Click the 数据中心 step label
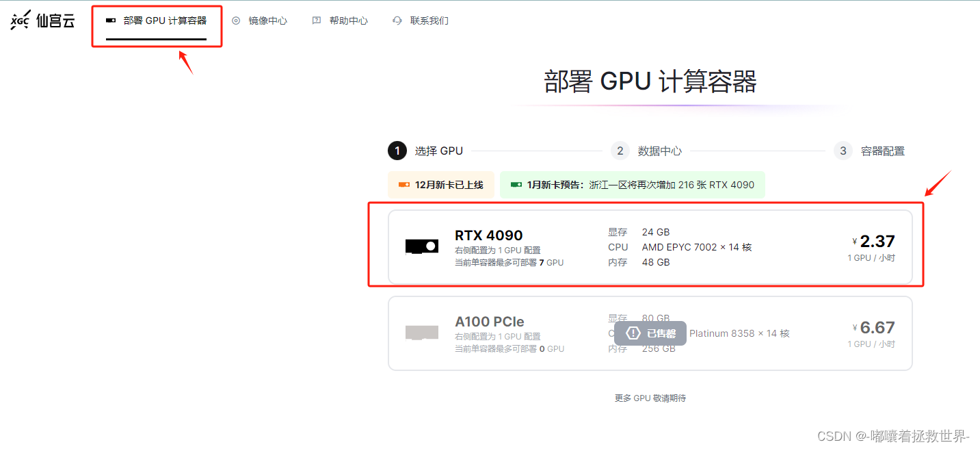Image resolution: width=980 pixels, height=449 pixels. pos(660,151)
